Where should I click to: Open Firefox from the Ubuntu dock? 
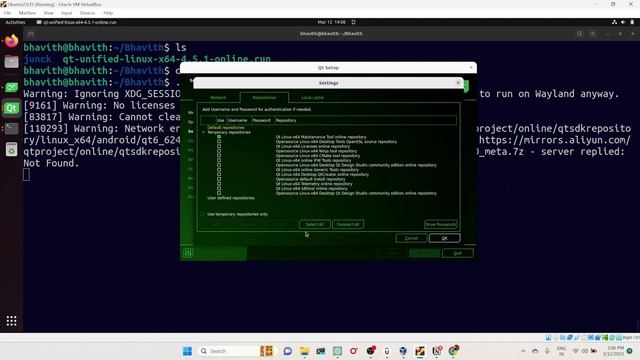[11, 41]
